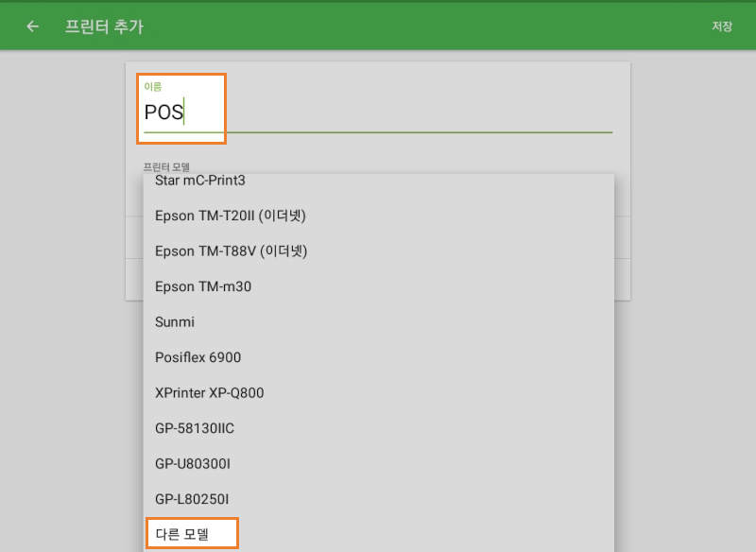
Task: Click the 이름 name input field
Action: [378, 112]
